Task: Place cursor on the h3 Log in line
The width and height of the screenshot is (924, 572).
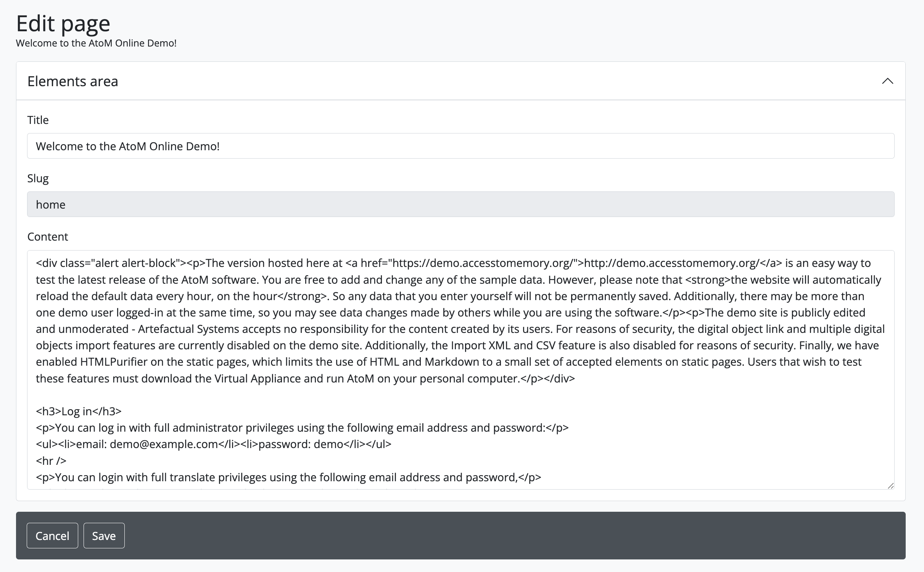Action: click(79, 411)
